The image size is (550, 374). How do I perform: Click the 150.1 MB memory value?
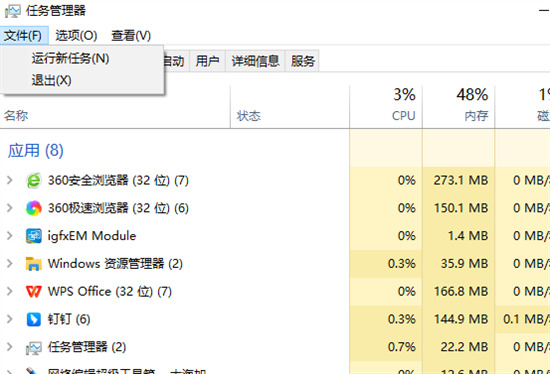pos(461,208)
